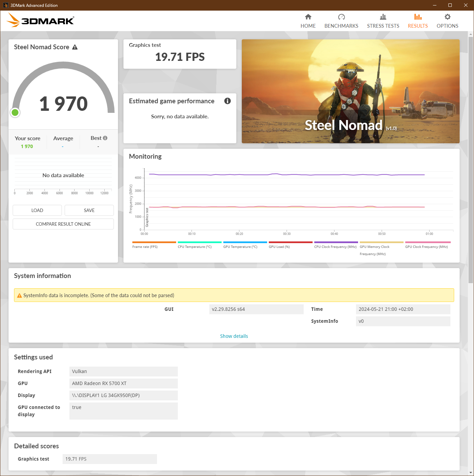474x476 pixels.
Task: Toggle GPU Temperature legend entry
Action: 245,245
